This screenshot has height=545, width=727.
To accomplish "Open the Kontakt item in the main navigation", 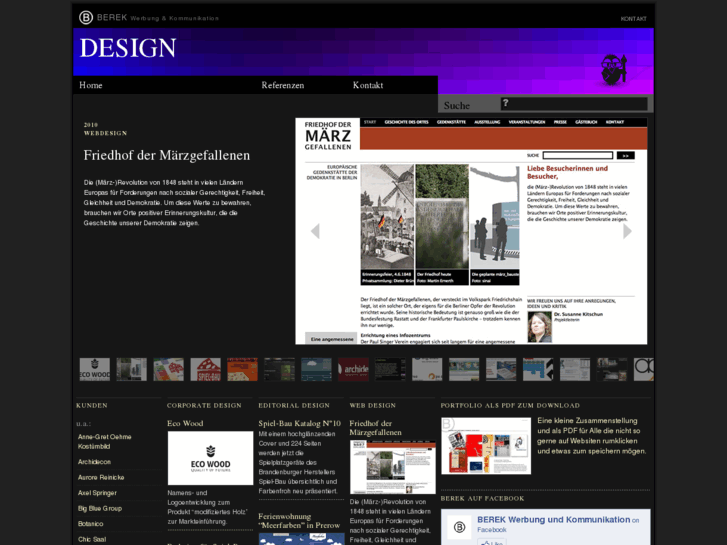I will point(368,85).
